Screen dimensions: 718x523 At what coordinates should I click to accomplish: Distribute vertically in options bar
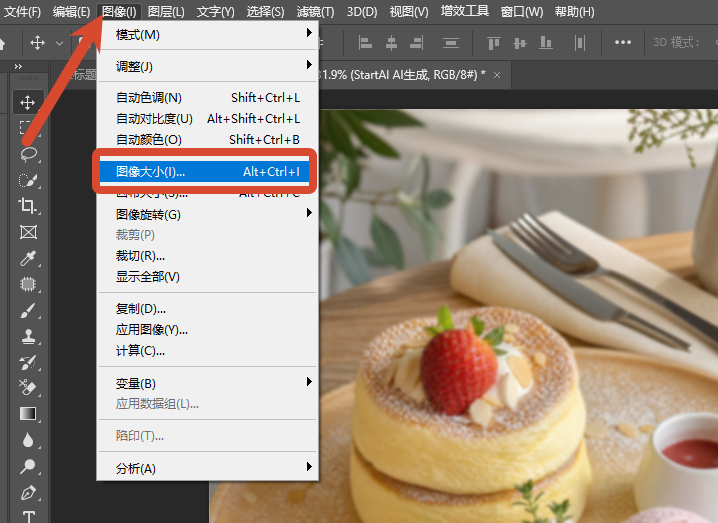tap(451, 43)
